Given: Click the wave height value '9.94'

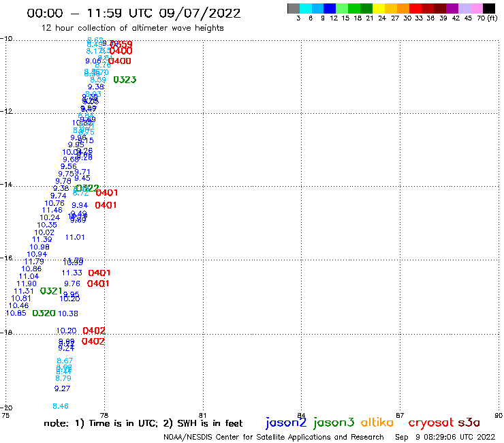Looking at the screenshot, I should click(80, 205).
